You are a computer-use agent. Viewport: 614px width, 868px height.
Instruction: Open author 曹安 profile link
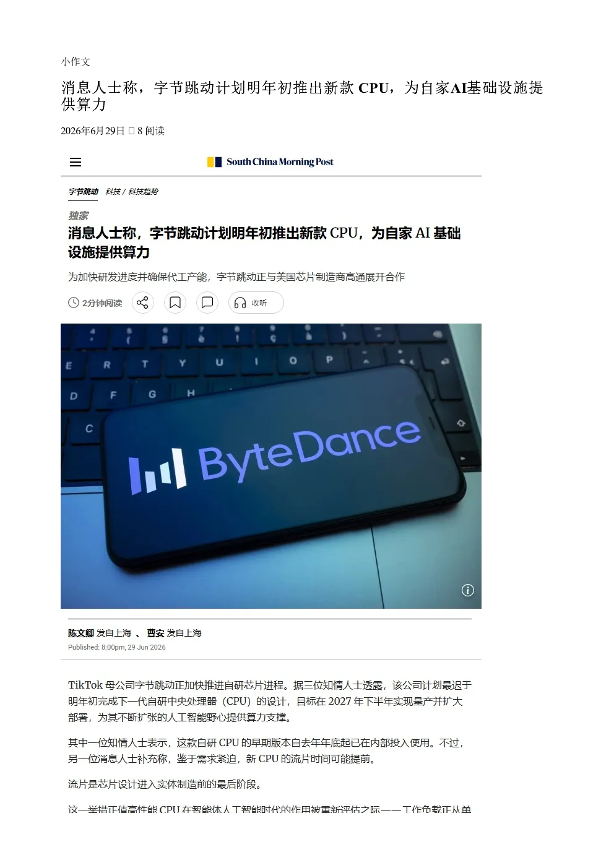pos(155,633)
